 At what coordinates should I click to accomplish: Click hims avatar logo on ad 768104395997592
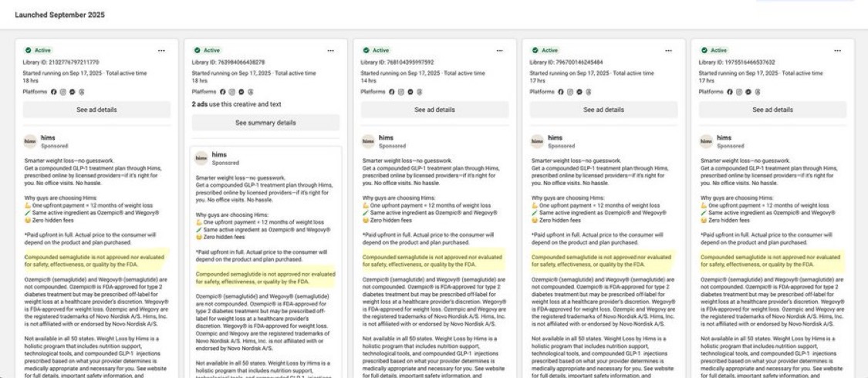click(368, 142)
